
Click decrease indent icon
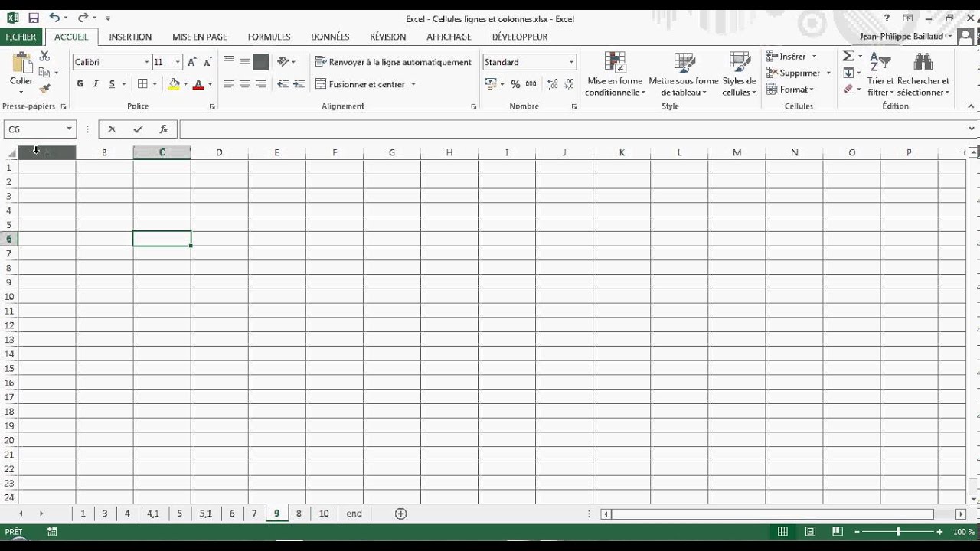283,84
